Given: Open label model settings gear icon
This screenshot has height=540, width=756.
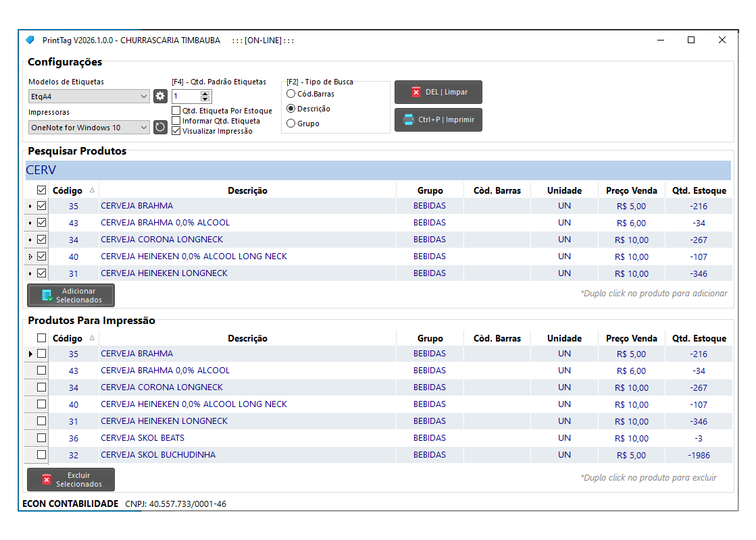Looking at the screenshot, I should (160, 97).
